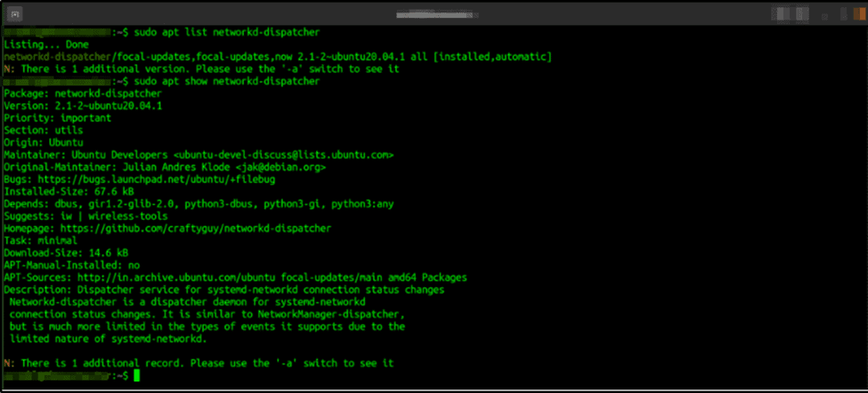Click the 'Priority: important' line
868x393 pixels.
(x=57, y=118)
